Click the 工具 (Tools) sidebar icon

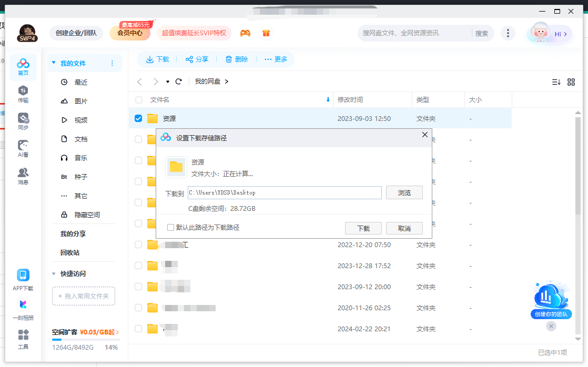pyautogui.click(x=23, y=339)
